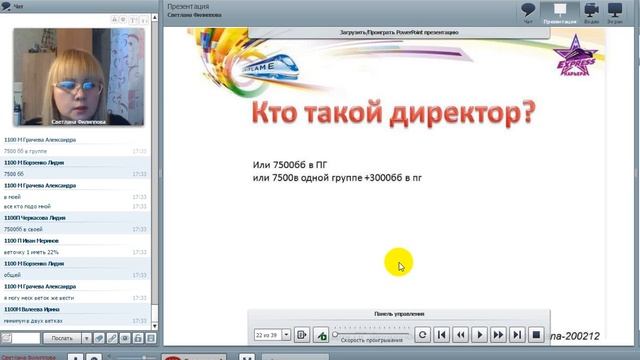The width and height of the screenshot is (640, 360).
Task: Click the rightmost small icon above the webcam
Action: [144, 20]
